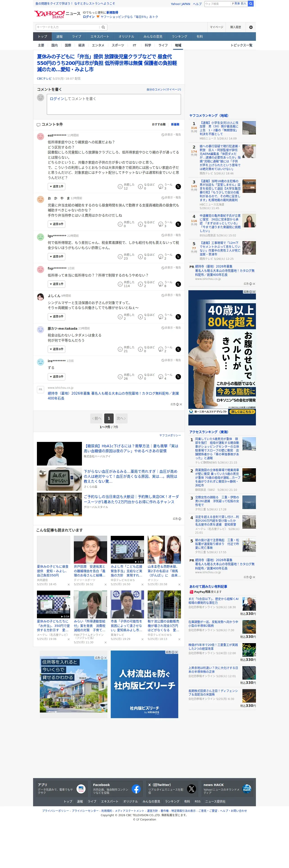Image resolution: width=289 pixels, height=868 pixels.
Task: Expand 返信0件 under お か や ま comment
Action: click(56, 224)
